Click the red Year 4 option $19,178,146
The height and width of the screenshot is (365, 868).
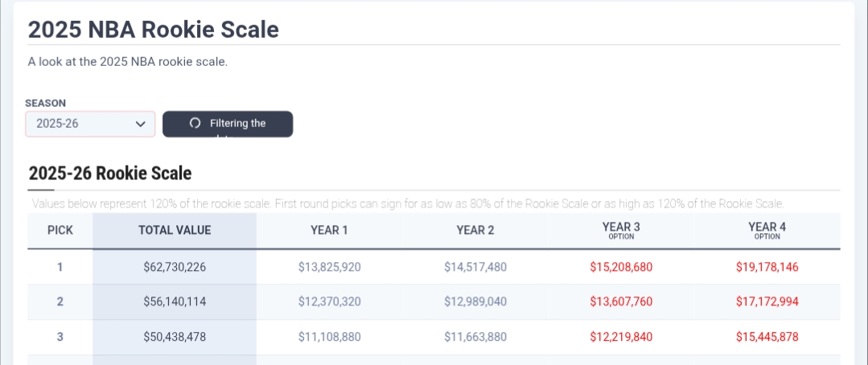767,267
